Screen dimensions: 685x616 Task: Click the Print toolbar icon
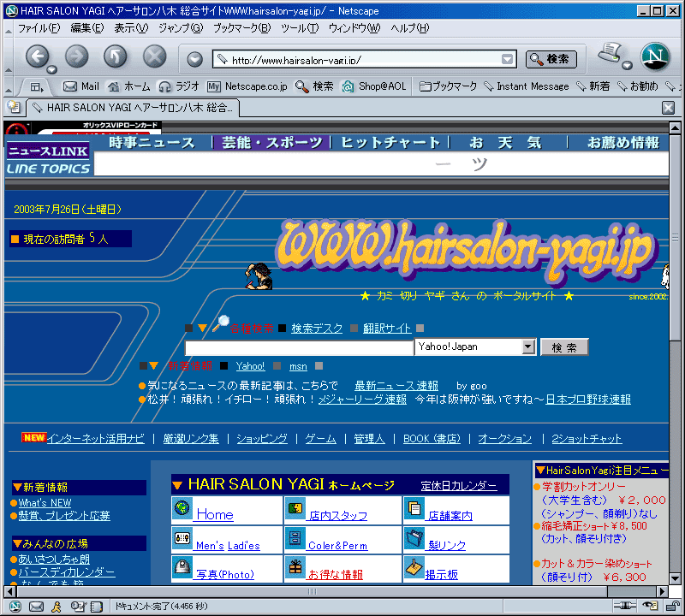point(610,52)
